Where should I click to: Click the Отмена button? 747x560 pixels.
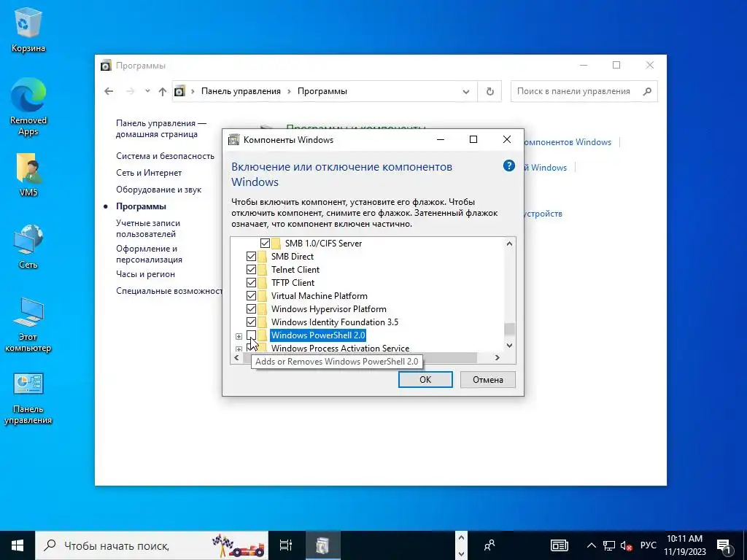(488, 379)
